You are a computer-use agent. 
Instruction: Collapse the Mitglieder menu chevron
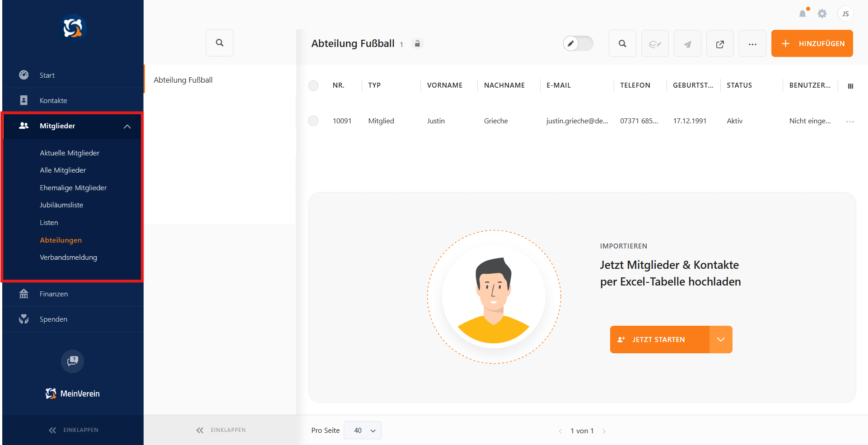click(x=127, y=126)
